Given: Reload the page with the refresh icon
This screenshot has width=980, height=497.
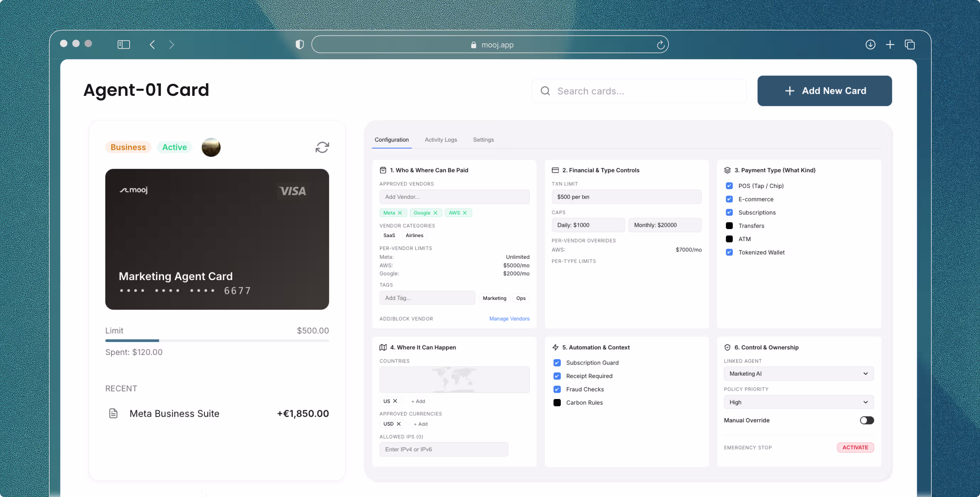Looking at the screenshot, I should pyautogui.click(x=660, y=45).
